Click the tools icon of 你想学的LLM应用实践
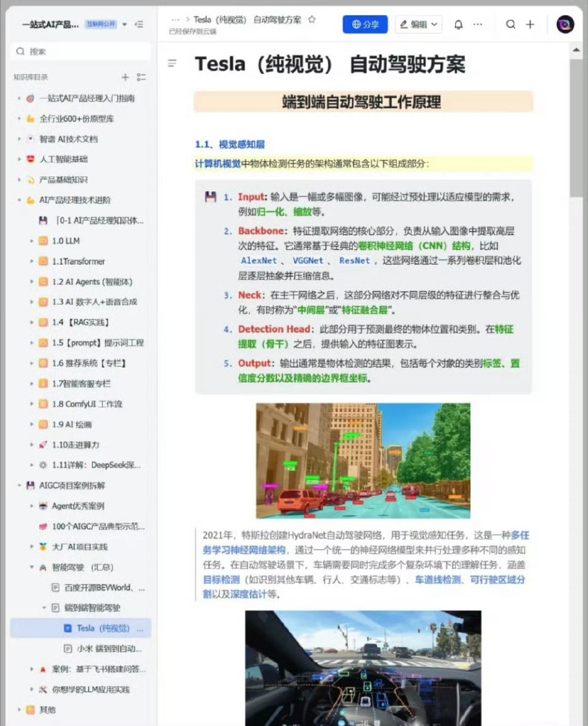 [43, 689]
